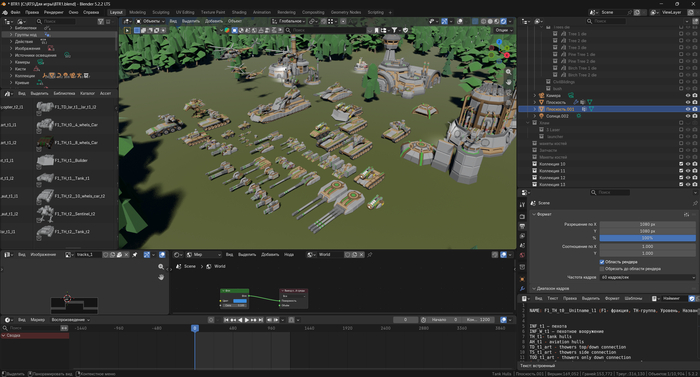Switch to the Modeling workspace tab
Screen dimensions: 700x377
tap(138, 12)
